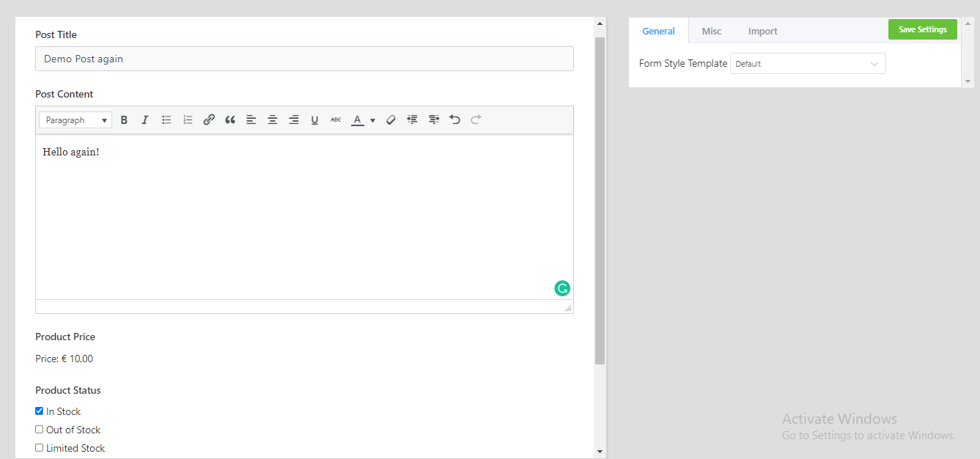The width and height of the screenshot is (980, 459).
Task: Switch to the Misc tab
Action: (711, 31)
